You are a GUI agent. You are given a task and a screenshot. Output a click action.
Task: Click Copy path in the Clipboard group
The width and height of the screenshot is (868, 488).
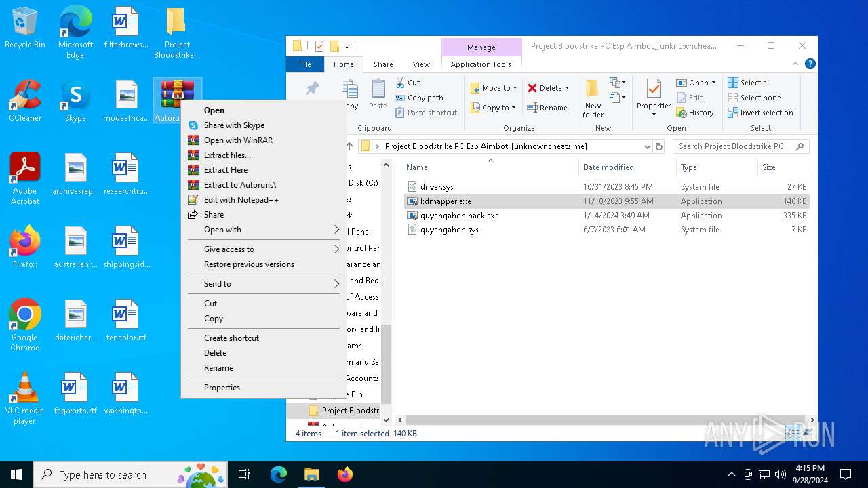419,98
